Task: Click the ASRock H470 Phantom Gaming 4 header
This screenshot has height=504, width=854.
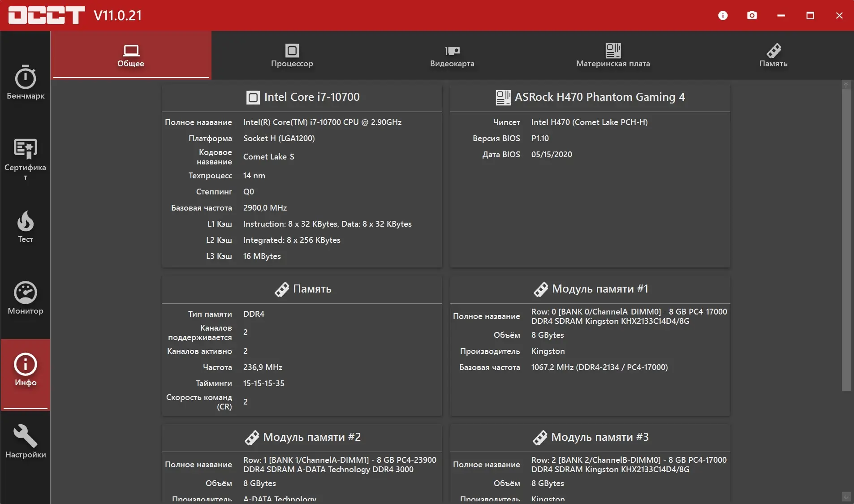Action: [x=590, y=97]
